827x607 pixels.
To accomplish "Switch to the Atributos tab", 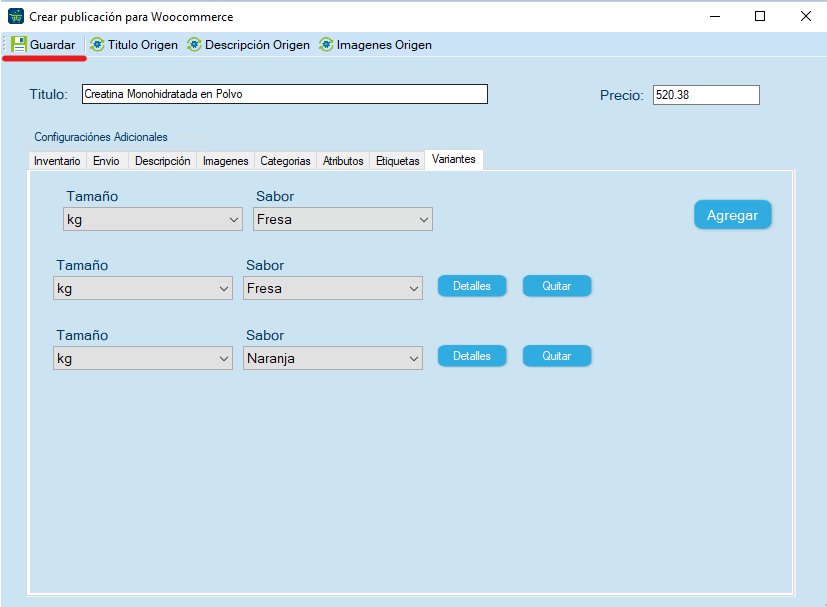I will coord(343,161).
